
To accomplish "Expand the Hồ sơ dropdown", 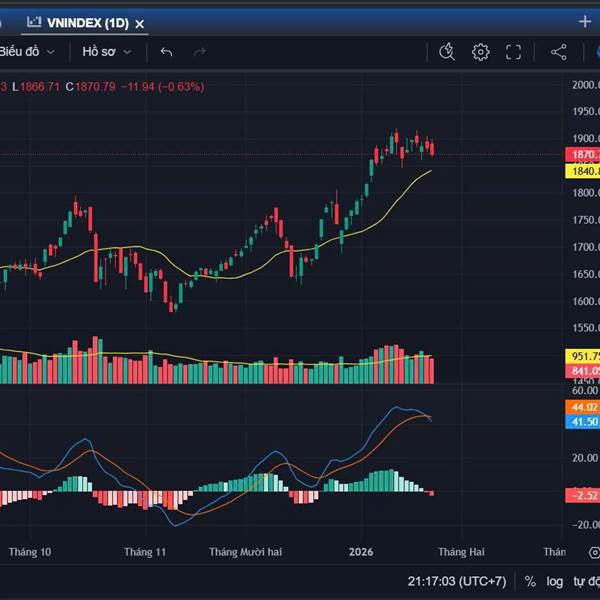I will [109, 52].
